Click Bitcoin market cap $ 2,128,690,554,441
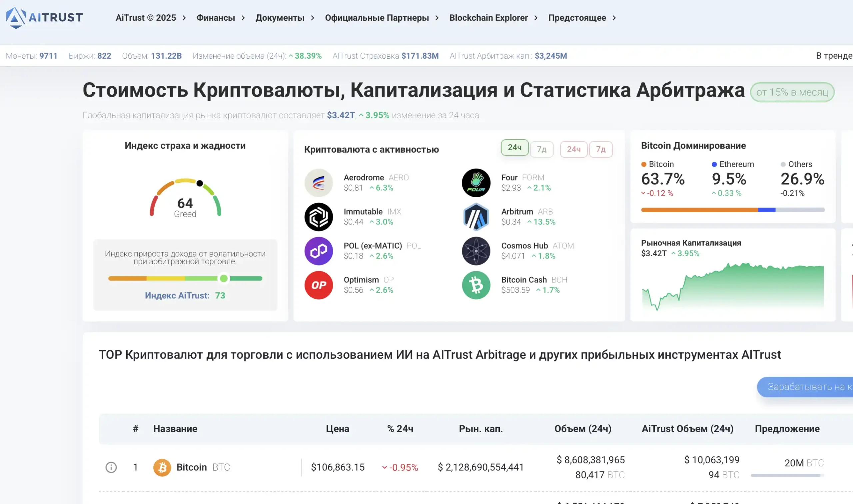Viewport: 853px width, 504px height. click(481, 467)
